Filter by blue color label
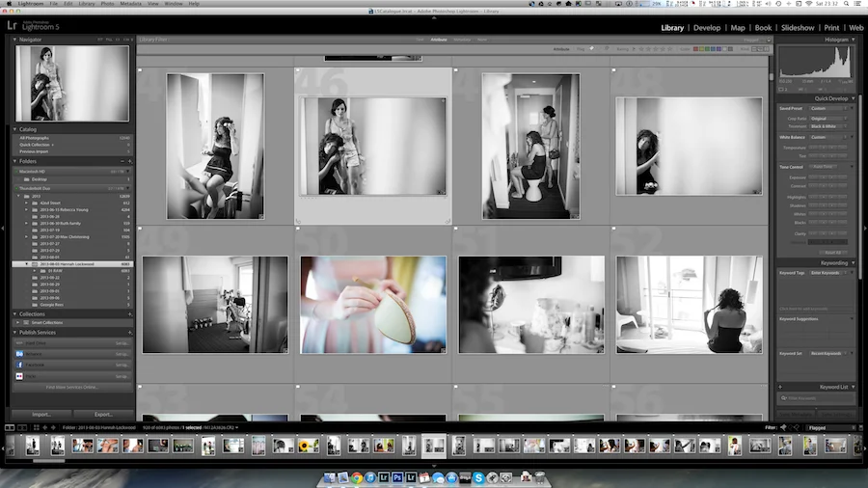868x488 pixels. [x=713, y=48]
